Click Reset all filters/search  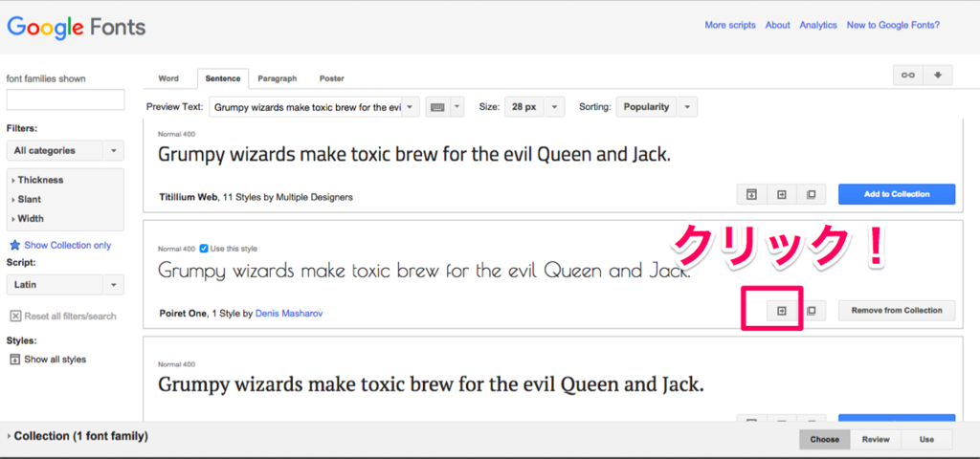(70, 317)
